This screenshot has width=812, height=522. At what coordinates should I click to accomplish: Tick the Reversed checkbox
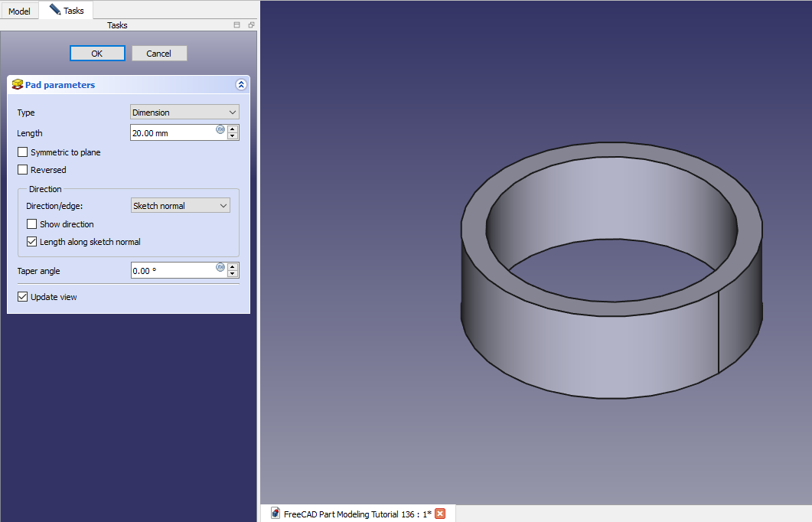coord(23,170)
